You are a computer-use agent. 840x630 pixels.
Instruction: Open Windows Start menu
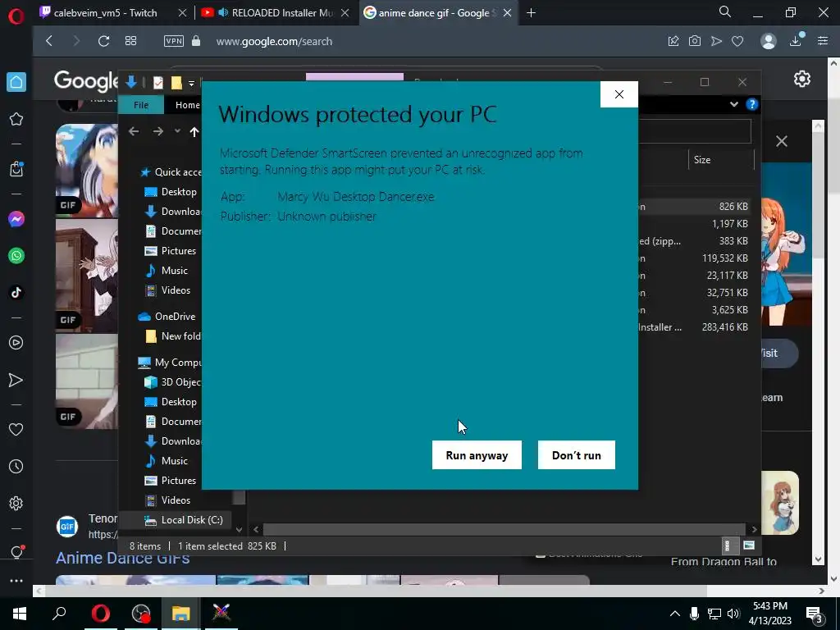[20, 614]
